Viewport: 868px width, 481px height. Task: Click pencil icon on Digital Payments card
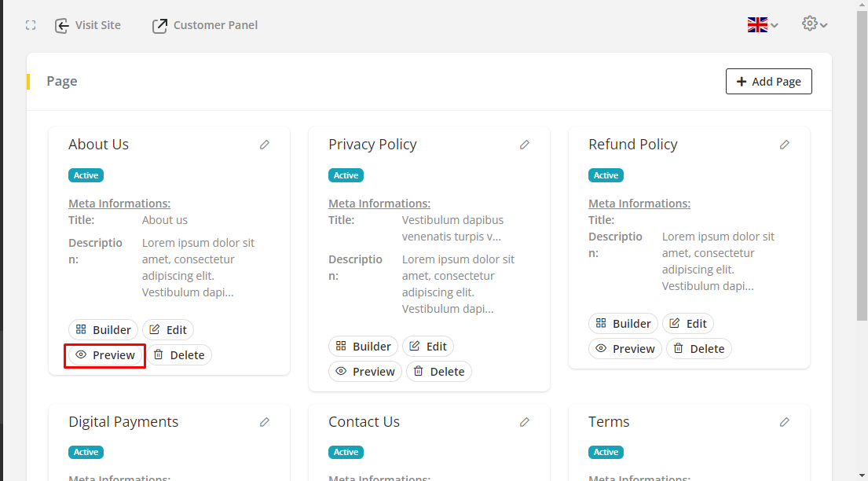[x=265, y=422]
